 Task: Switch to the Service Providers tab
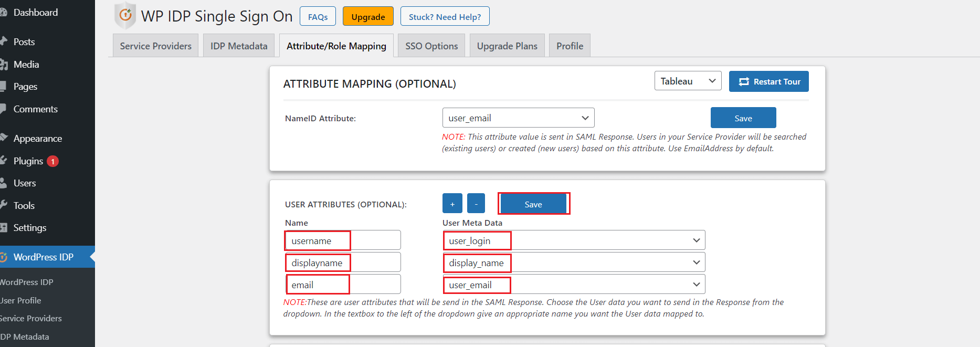click(155, 46)
